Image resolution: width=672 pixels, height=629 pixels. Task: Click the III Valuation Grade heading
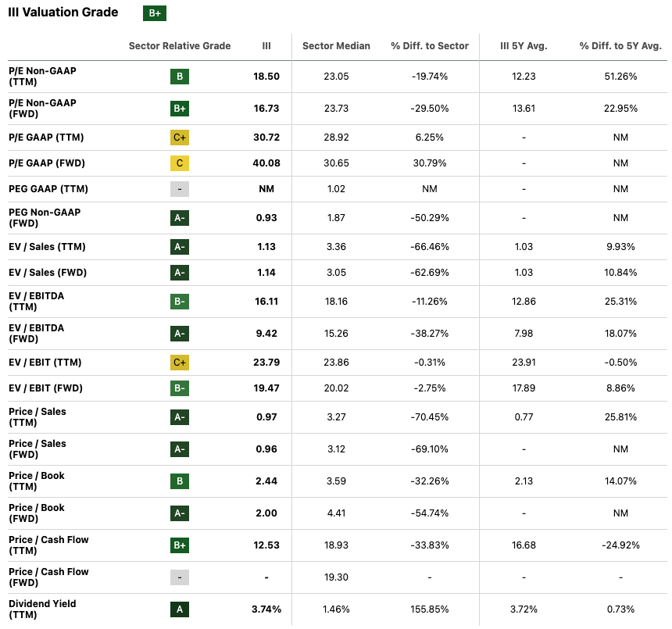click(63, 13)
